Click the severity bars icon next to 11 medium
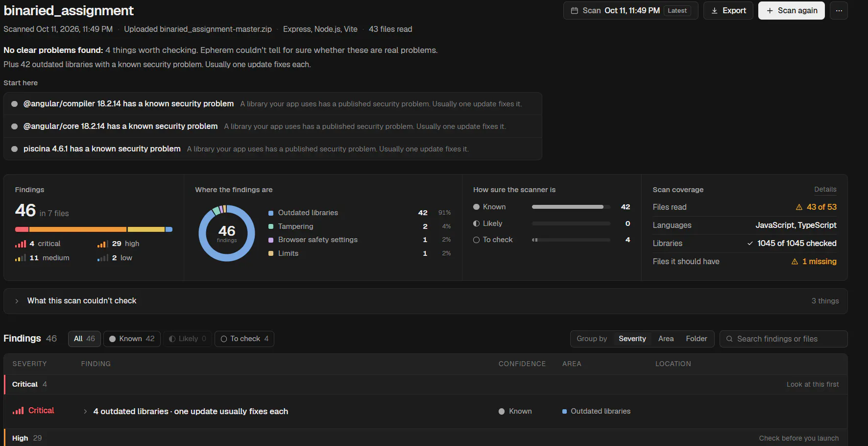The height and width of the screenshot is (446, 868). (20, 258)
